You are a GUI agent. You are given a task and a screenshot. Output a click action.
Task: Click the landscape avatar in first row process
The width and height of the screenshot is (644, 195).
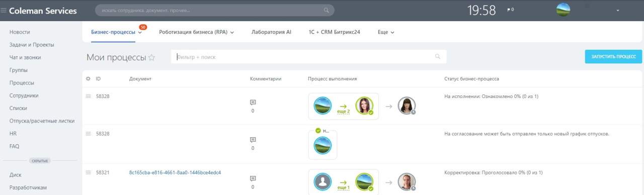pos(323,106)
